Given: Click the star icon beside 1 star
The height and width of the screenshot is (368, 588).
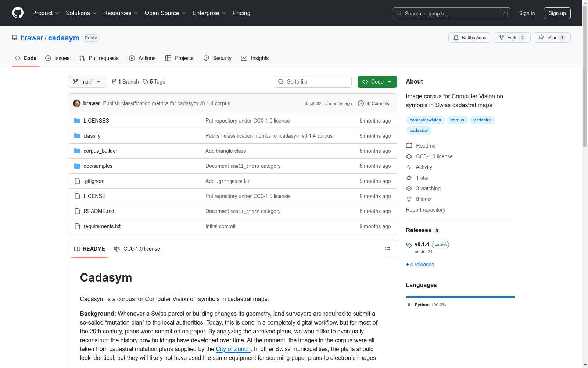Looking at the screenshot, I should (x=409, y=178).
